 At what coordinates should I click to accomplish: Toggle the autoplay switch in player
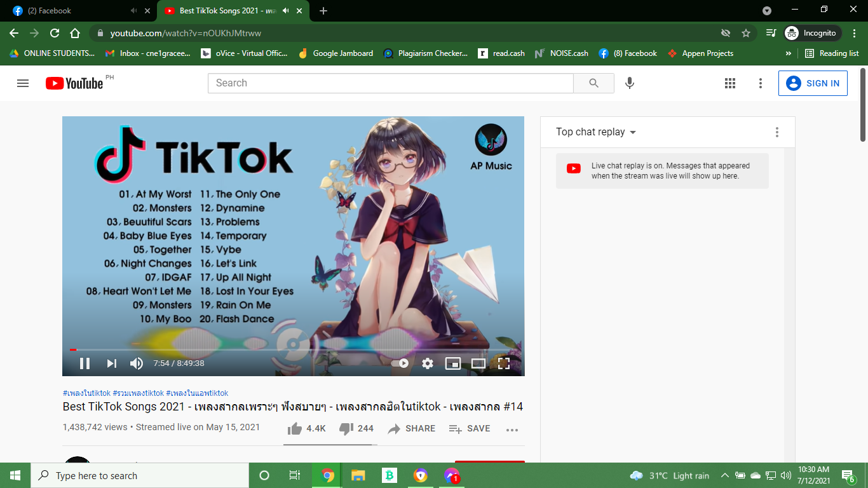(x=400, y=363)
